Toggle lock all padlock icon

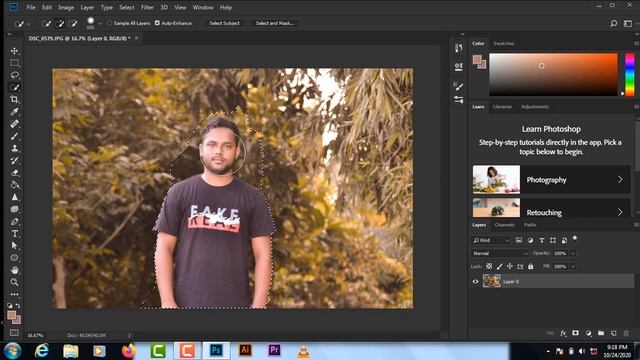pos(531,267)
